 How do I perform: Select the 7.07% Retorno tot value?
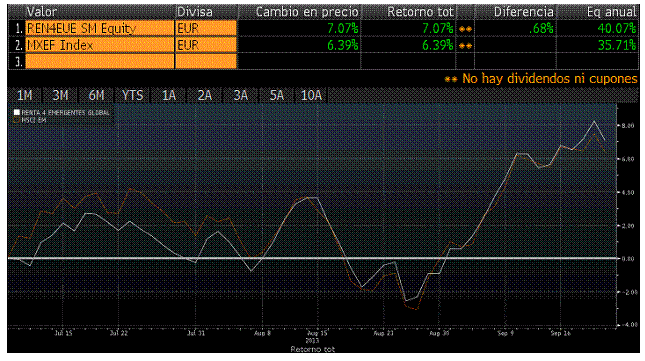point(438,28)
